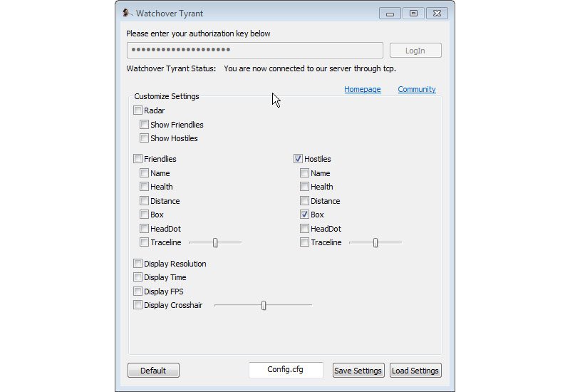
Task: Enable the Friendlies group checkbox
Action: click(x=138, y=159)
